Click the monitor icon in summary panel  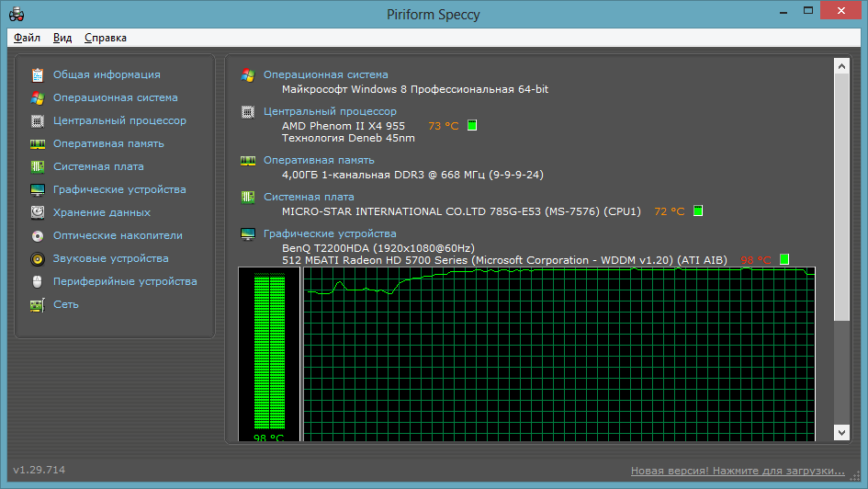tap(248, 234)
